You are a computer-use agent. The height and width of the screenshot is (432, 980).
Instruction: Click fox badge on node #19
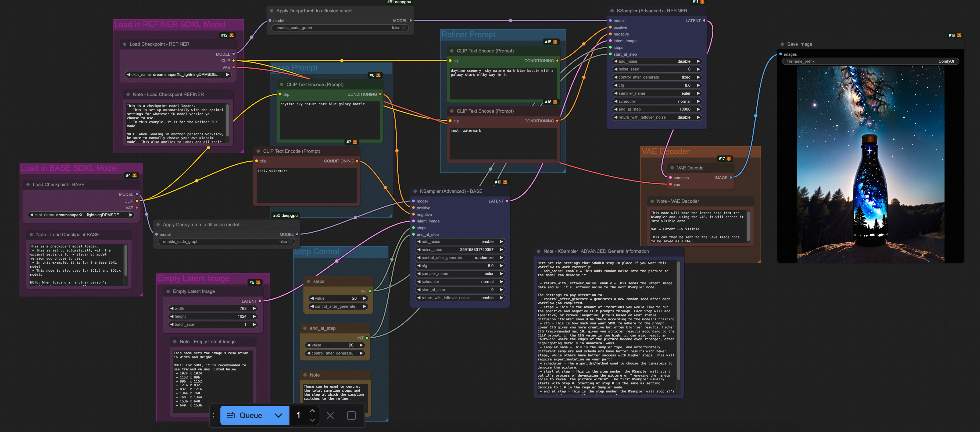[x=959, y=35]
